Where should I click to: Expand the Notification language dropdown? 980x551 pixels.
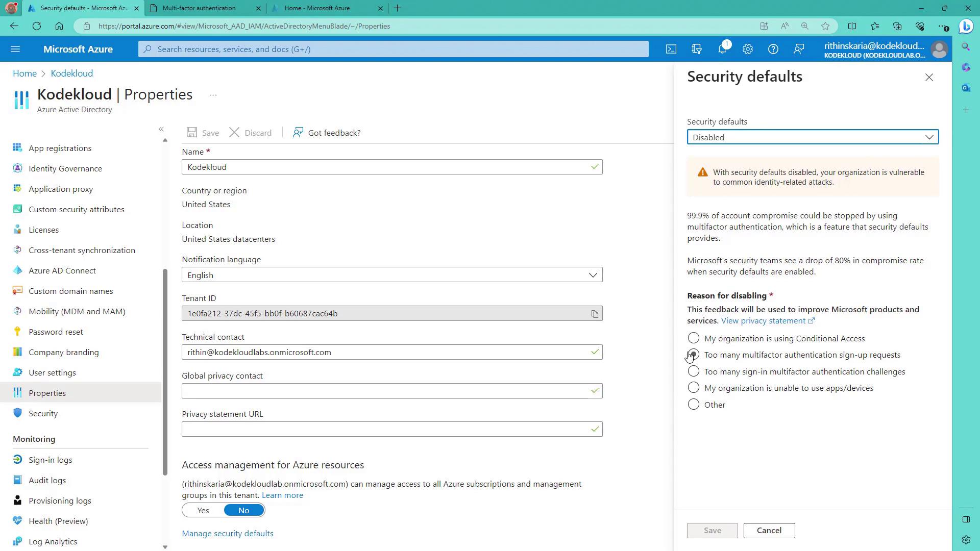392,275
